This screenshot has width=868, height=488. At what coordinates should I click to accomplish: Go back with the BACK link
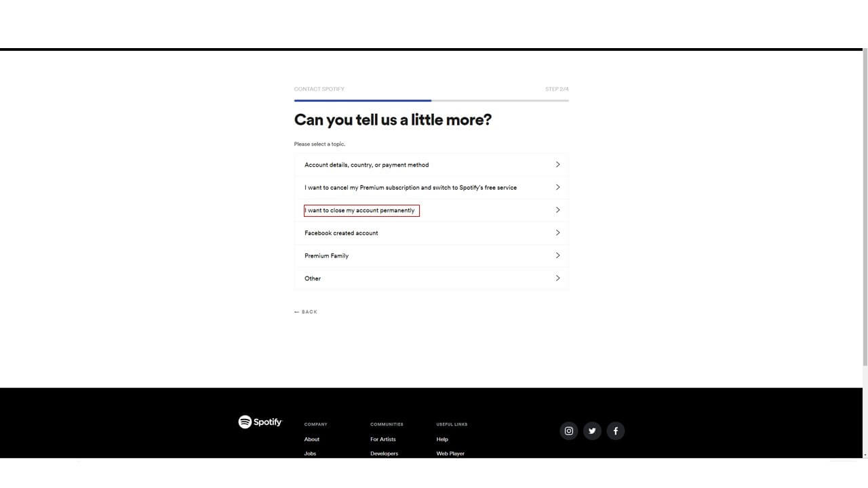tap(306, 312)
